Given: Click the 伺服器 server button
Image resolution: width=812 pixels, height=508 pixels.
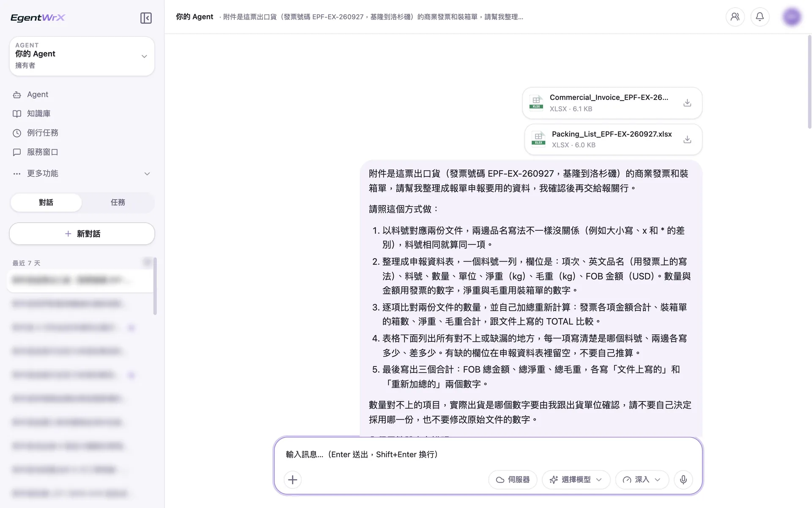Looking at the screenshot, I should 513,480.
